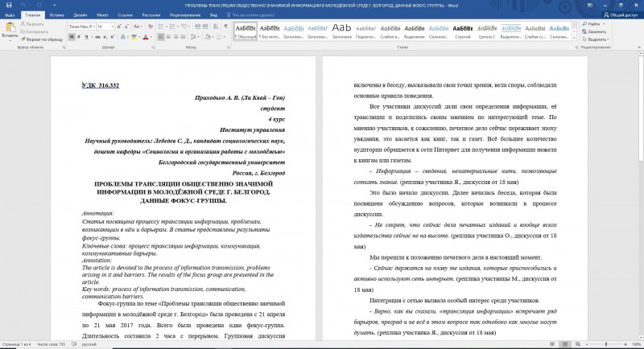
Task: Open paragraph shading paint bucket
Action: (208, 37)
